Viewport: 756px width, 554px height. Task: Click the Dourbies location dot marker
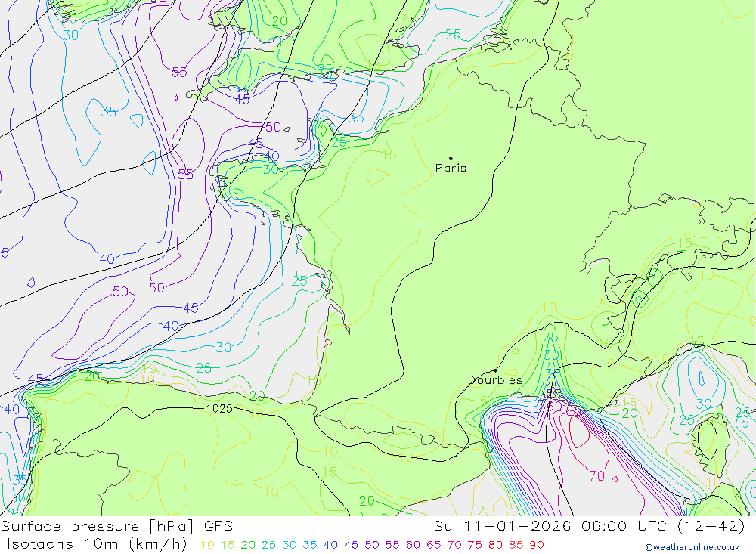pos(495,370)
